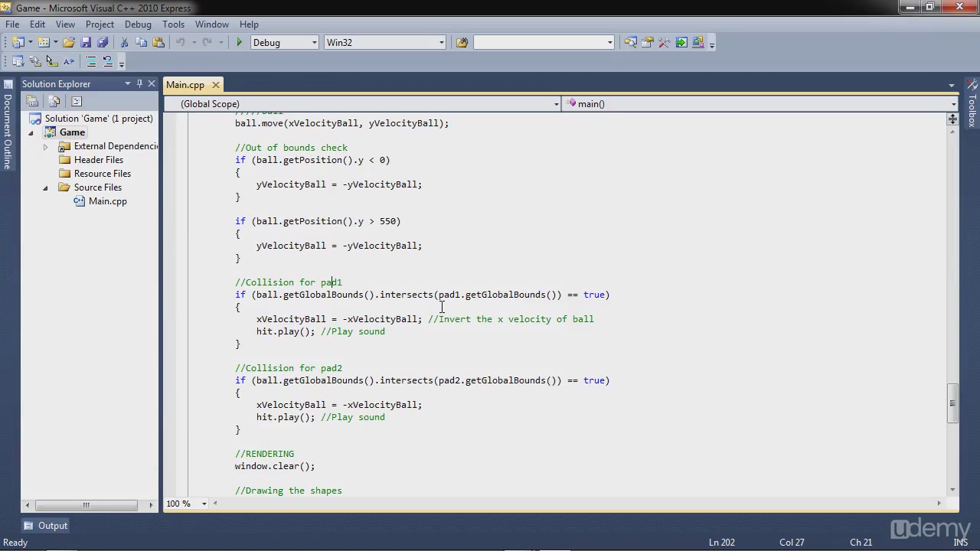The height and width of the screenshot is (551, 980).
Task: Create a New Project from the toolbar
Action: click(16, 42)
